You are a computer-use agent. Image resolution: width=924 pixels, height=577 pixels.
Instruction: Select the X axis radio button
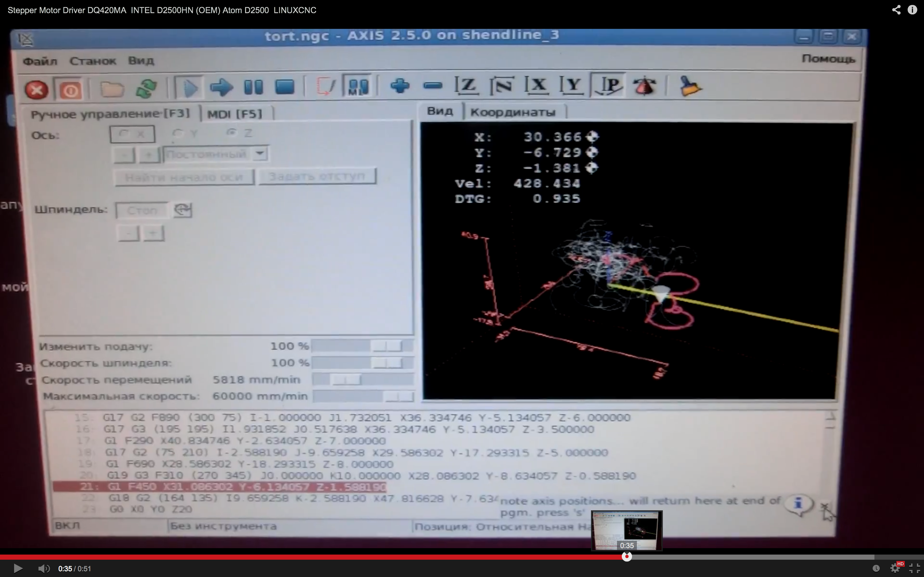tap(124, 134)
